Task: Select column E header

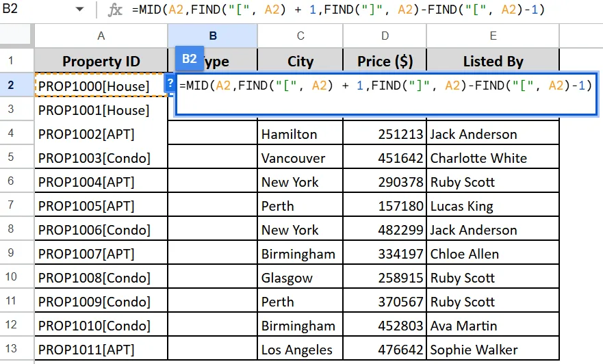Action: click(493, 36)
